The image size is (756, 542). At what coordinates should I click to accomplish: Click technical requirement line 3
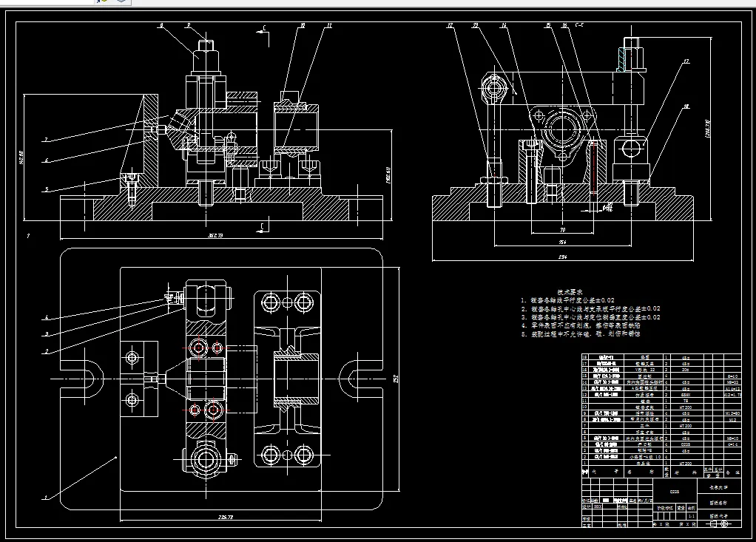590,317
